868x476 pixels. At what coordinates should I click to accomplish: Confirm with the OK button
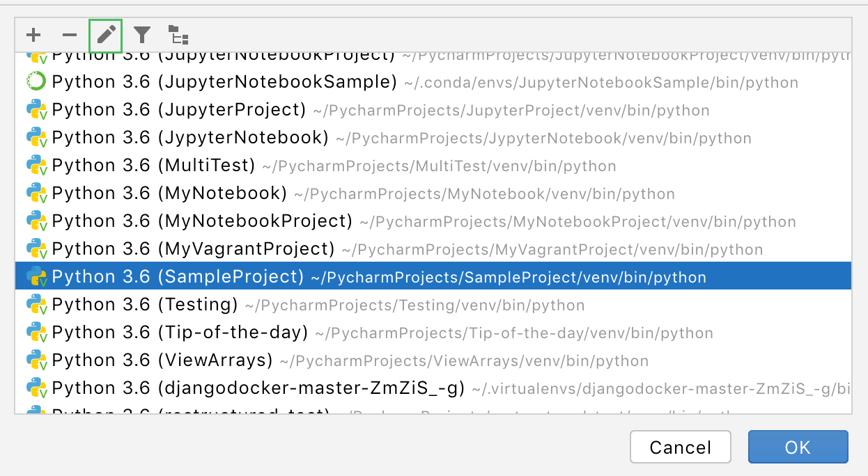(798, 447)
